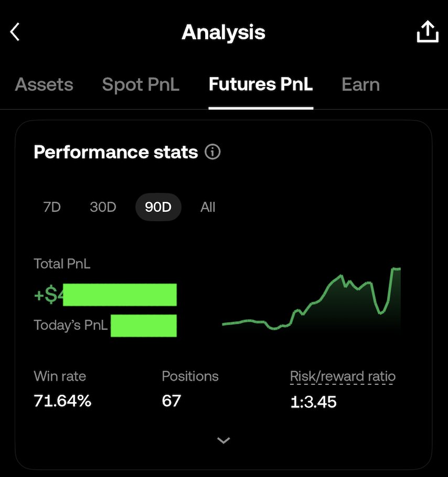Select the 90D time range
Image resolution: width=448 pixels, height=477 pixels.
[158, 207]
